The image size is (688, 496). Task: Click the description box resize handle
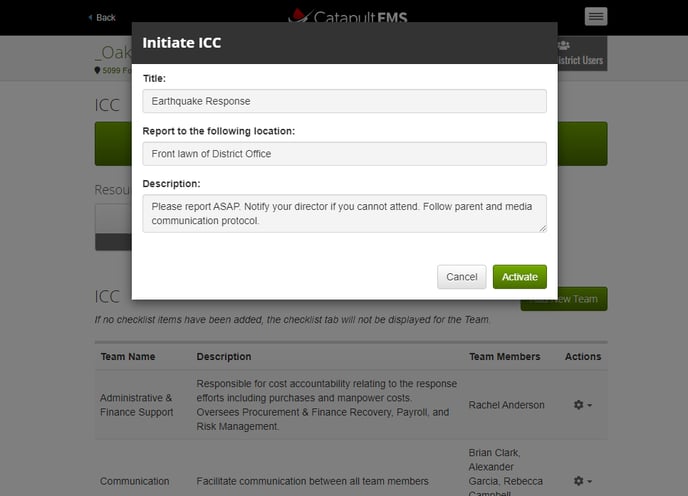[x=542, y=228]
